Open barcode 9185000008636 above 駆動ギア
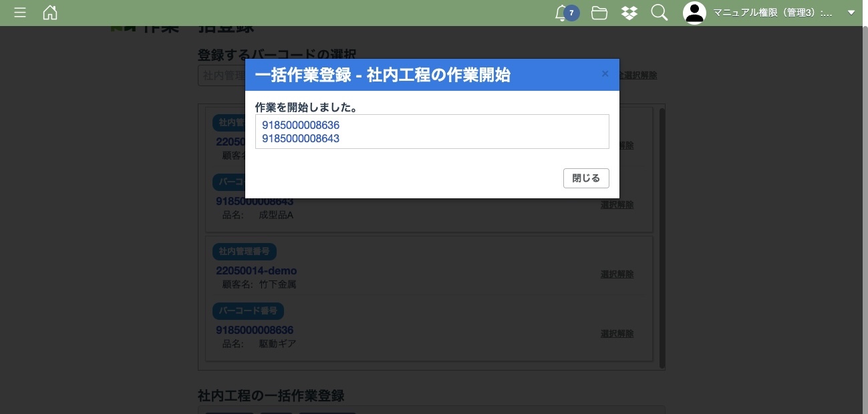 pos(255,330)
